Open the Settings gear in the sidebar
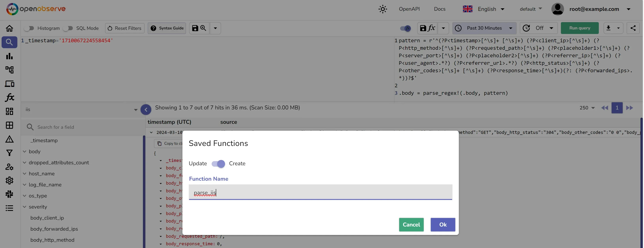Image resolution: width=644 pixels, height=248 pixels. [x=9, y=180]
